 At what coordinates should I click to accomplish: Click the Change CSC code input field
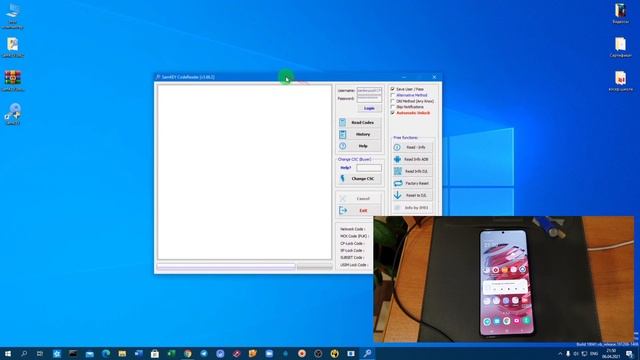click(369, 168)
